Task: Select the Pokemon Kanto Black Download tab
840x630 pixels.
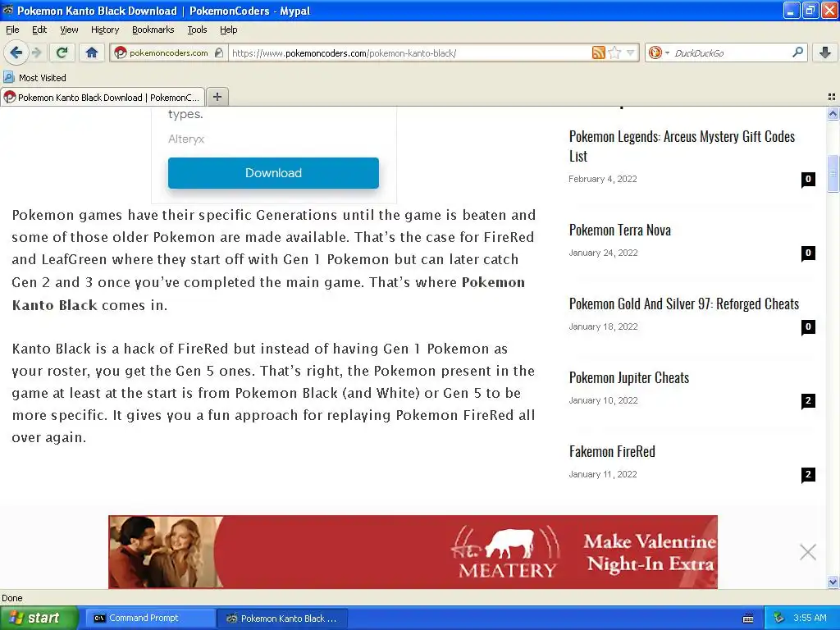Action: pos(103,97)
